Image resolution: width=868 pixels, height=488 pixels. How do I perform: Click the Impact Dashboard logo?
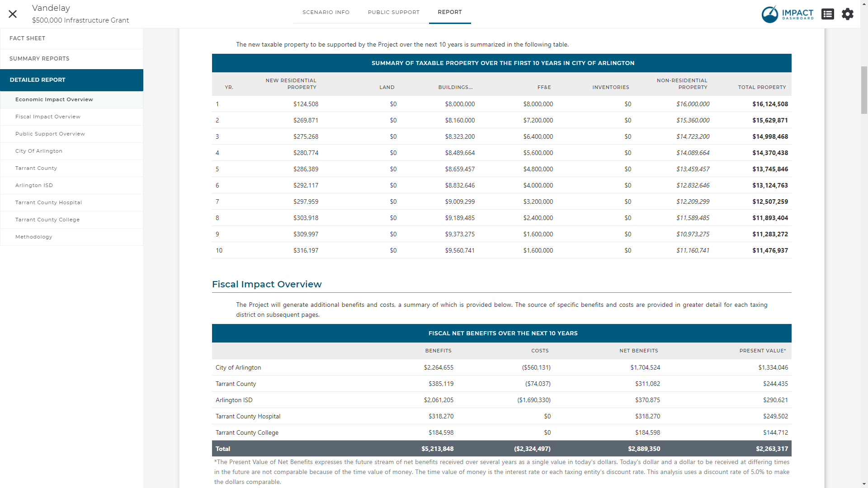coord(788,14)
